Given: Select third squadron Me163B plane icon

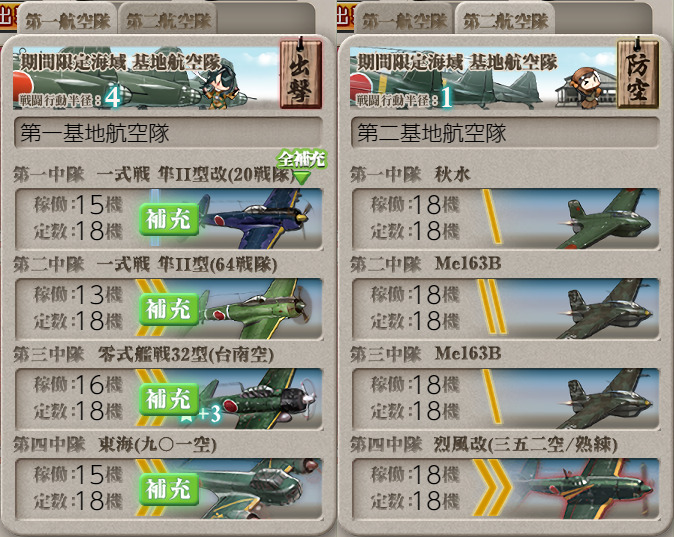Looking at the screenshot, I should tap(605, 399).
